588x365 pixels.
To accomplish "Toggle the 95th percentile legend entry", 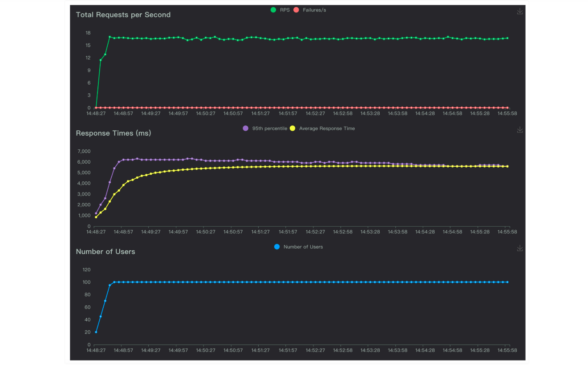I will 265,128.
